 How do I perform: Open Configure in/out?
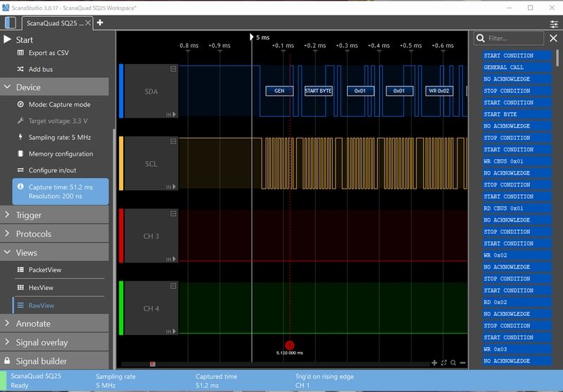(52, 170)
